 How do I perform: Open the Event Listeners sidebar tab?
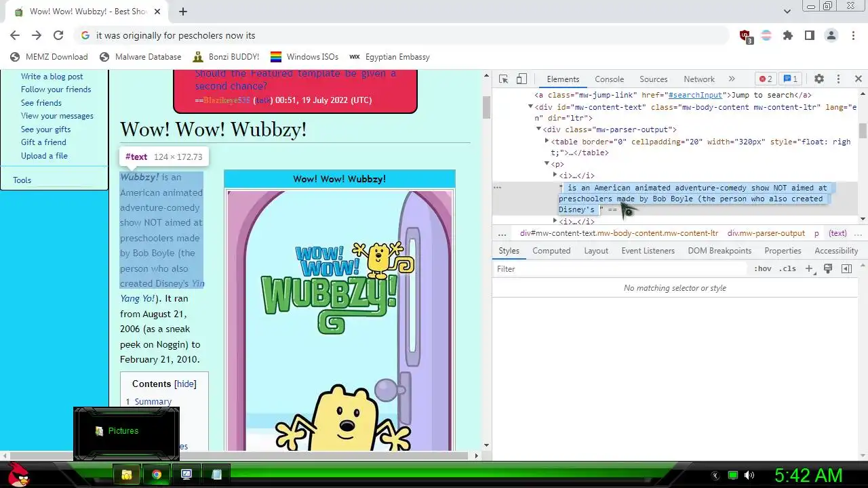click(x=648, y=251)
